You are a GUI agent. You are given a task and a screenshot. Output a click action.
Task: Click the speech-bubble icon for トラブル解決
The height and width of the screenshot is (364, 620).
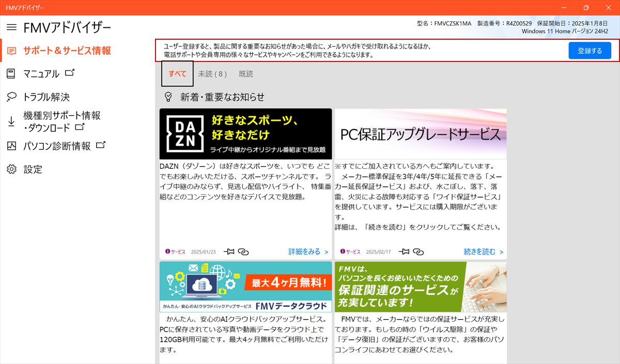[x=11, y=97]
